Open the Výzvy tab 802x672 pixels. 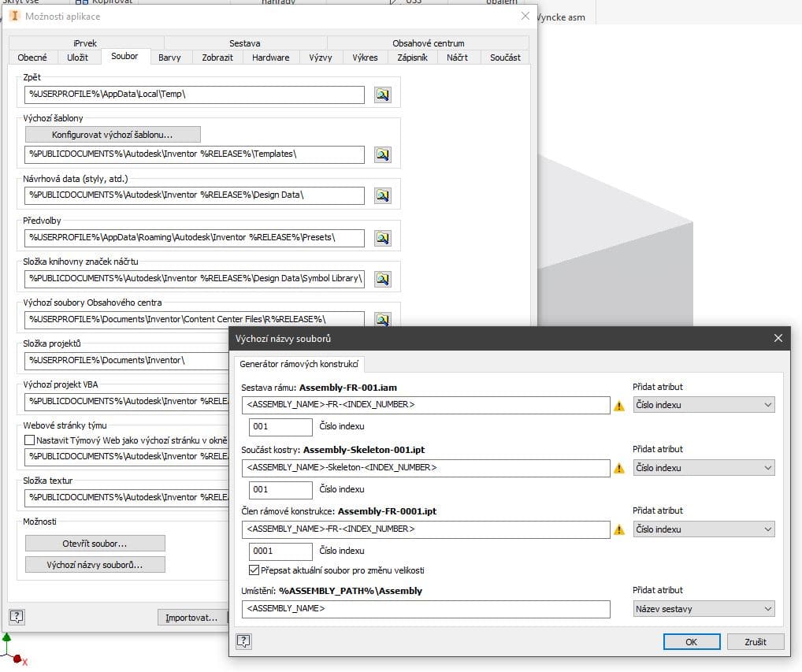[x=321, y=58]
